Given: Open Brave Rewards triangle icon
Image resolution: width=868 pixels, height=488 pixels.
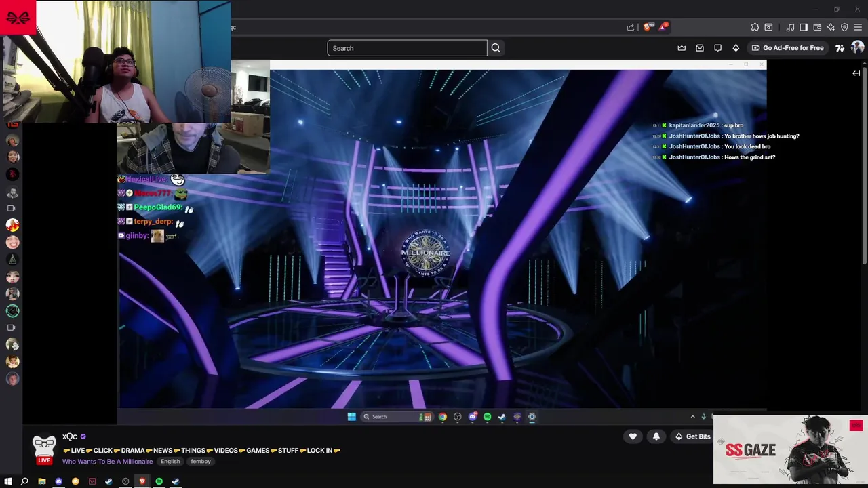Looking at the screenshot, I should (x=663, y=27).
